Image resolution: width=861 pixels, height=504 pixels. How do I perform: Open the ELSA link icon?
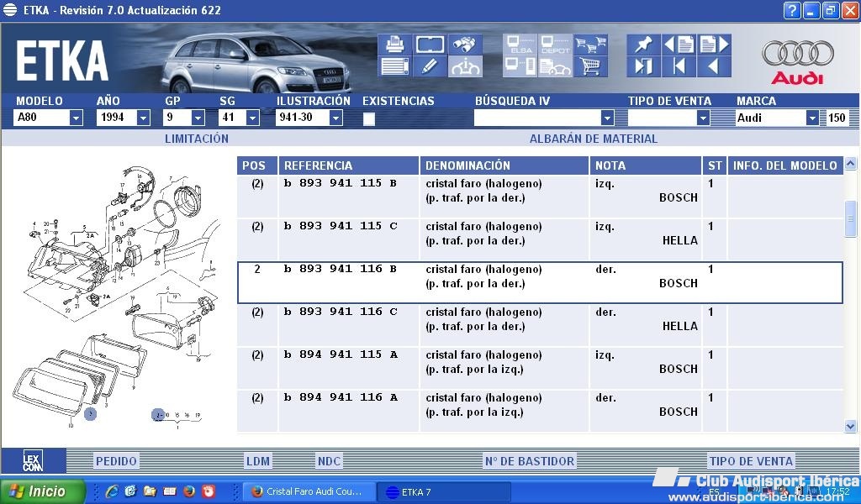point(520,45)
